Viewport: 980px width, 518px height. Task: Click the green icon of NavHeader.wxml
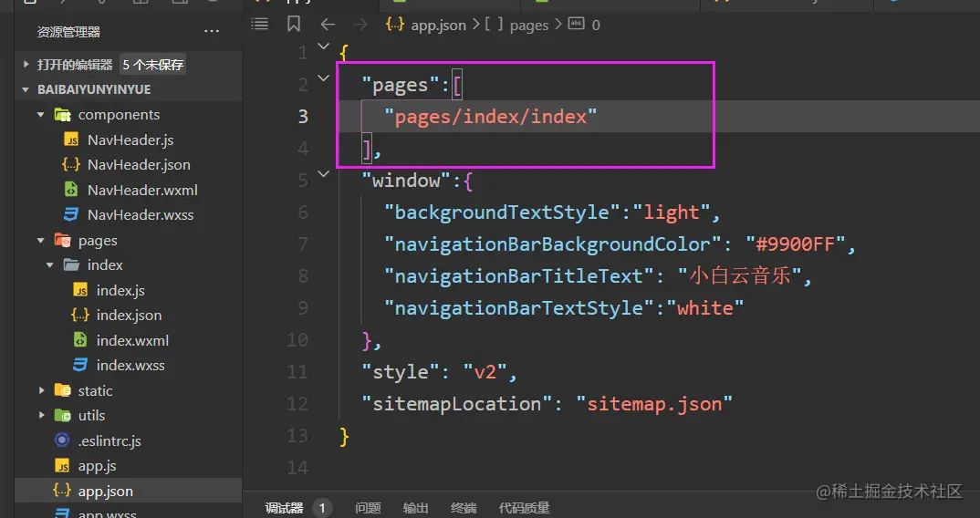click(72, 190)
